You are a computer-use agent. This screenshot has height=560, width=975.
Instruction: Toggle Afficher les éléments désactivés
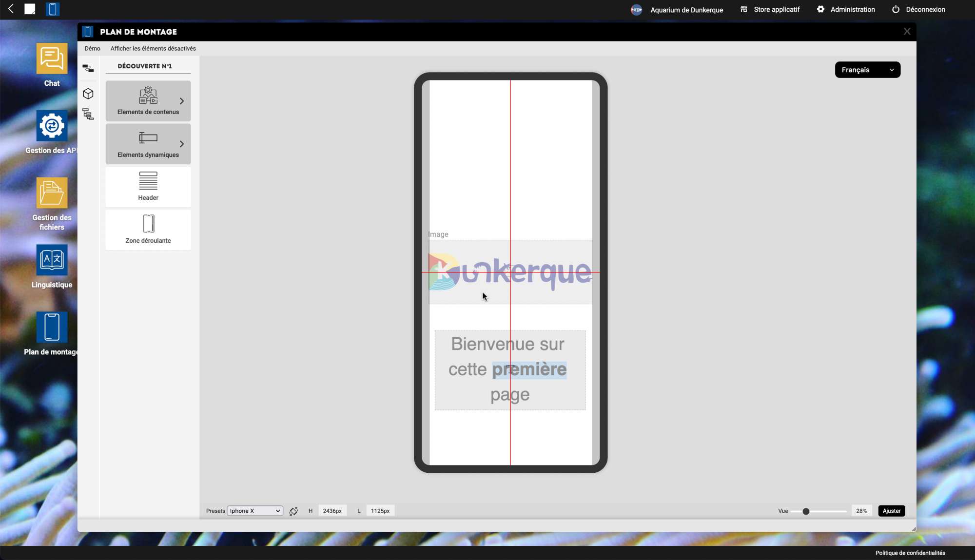(x=153, y=48)
